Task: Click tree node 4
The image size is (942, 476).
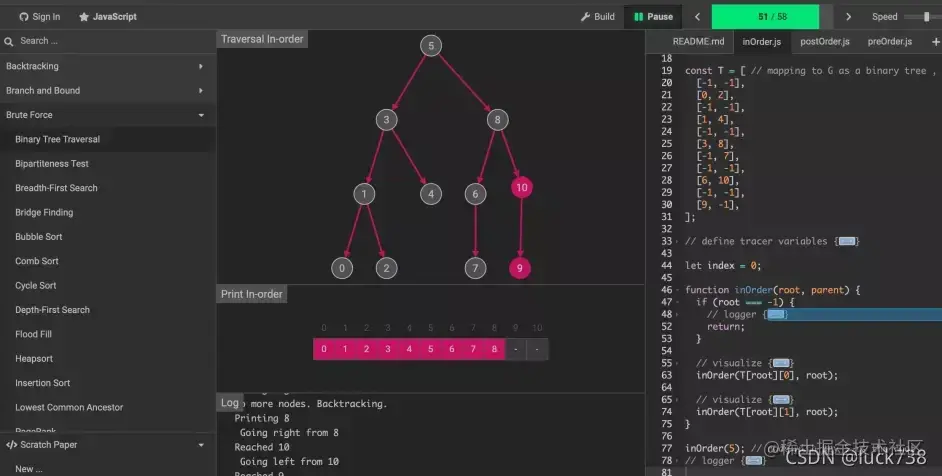Action: (x=431, y=194)
